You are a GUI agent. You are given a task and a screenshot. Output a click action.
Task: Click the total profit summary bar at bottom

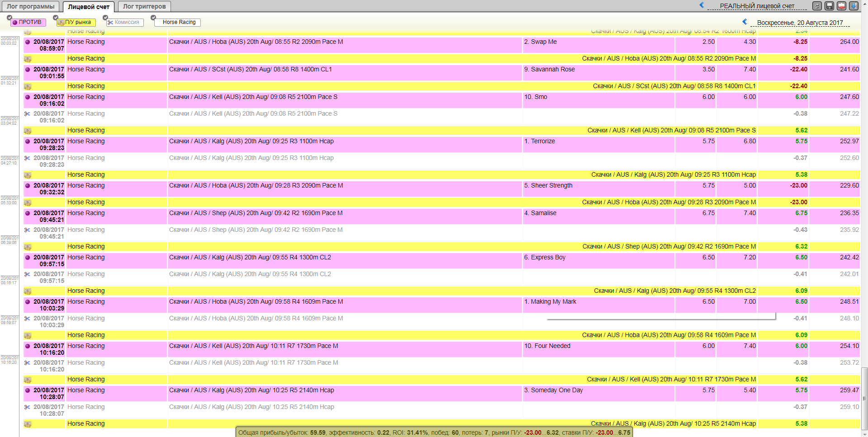point(434,432)
